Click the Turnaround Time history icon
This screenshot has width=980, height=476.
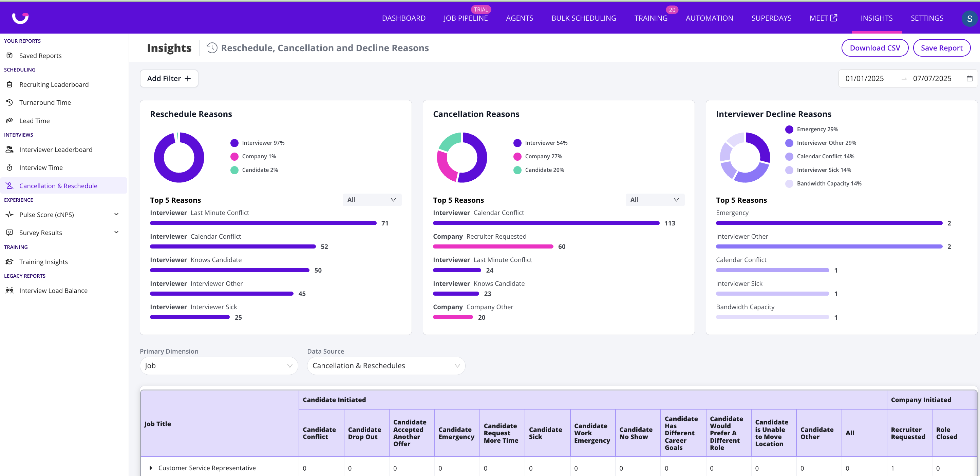[x=10, y=102]
